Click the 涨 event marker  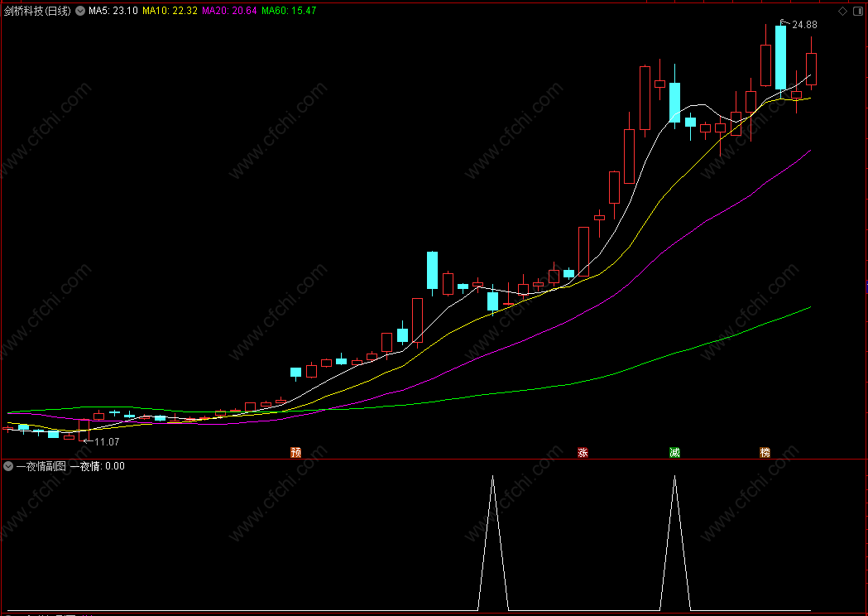tap(583, 453)
